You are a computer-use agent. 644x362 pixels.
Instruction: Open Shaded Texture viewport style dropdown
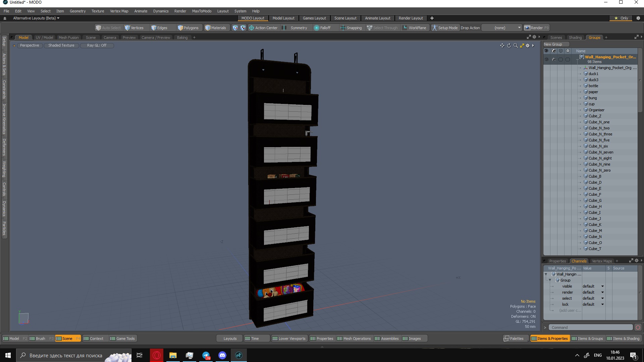coord(61,46)
